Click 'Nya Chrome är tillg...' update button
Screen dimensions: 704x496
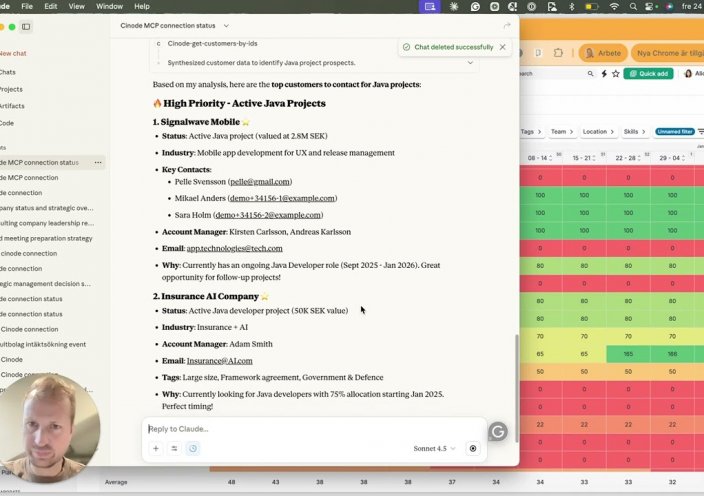[668, 53]
